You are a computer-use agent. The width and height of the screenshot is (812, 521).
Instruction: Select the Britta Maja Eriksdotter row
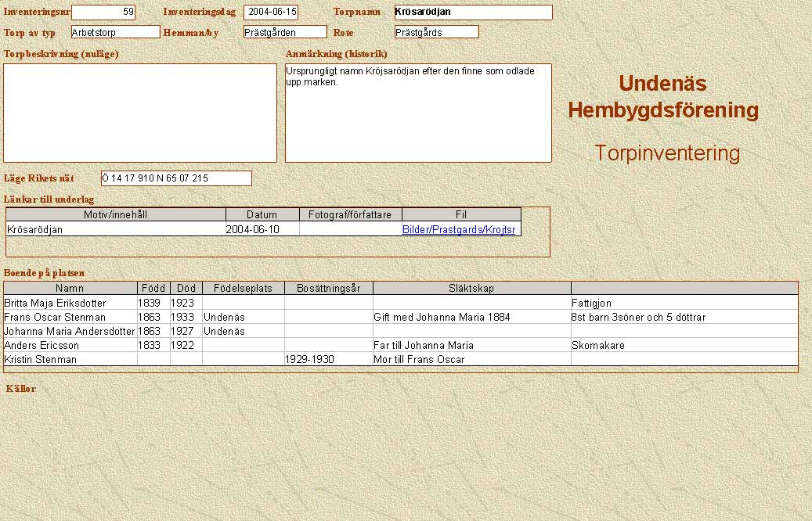(x=55, y=303)
